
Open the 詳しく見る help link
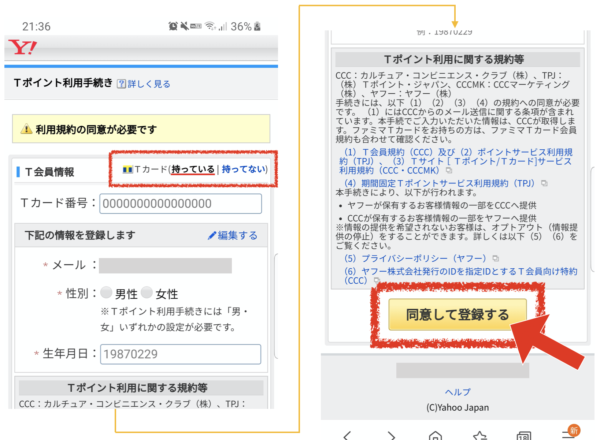tap(148, 84)
